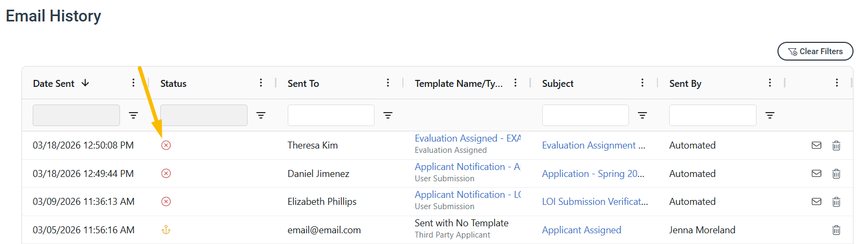Open Applicant Notification - A template link
Screen dimensions: 868x244
468,167
